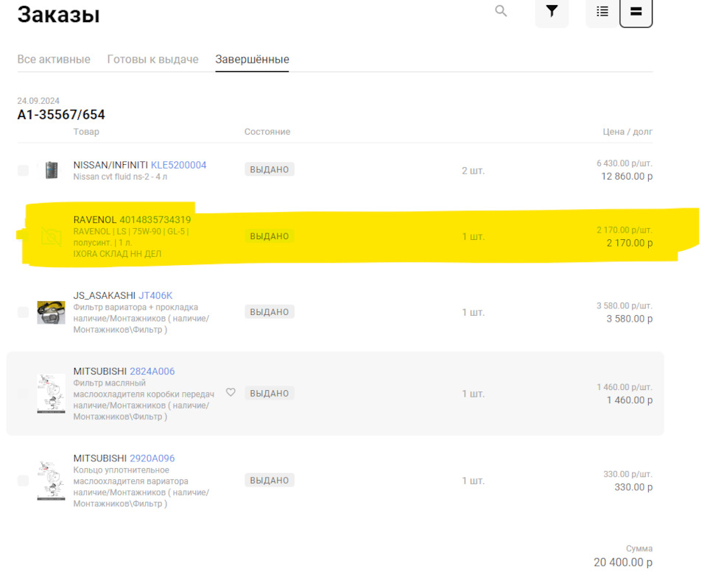Click ВЫДАНО status badge for RAVENOL oil
The height and width of the screenshot is (588, 707).
coord(270,236)
